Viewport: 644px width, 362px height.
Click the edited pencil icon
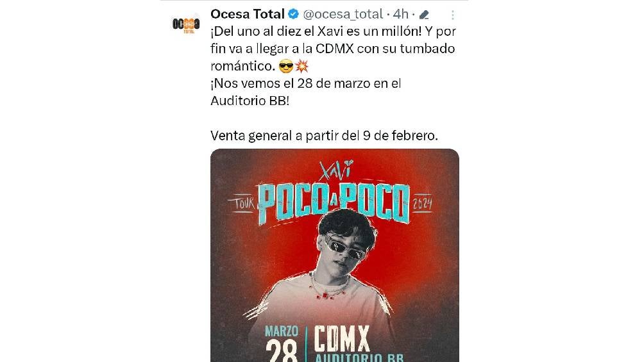click(x=424, y=15)
